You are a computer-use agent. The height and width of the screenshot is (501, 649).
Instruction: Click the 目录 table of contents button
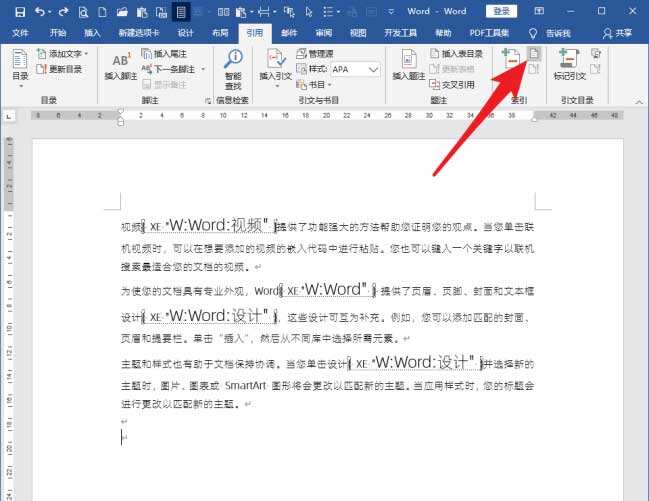[x=20, y=68]
